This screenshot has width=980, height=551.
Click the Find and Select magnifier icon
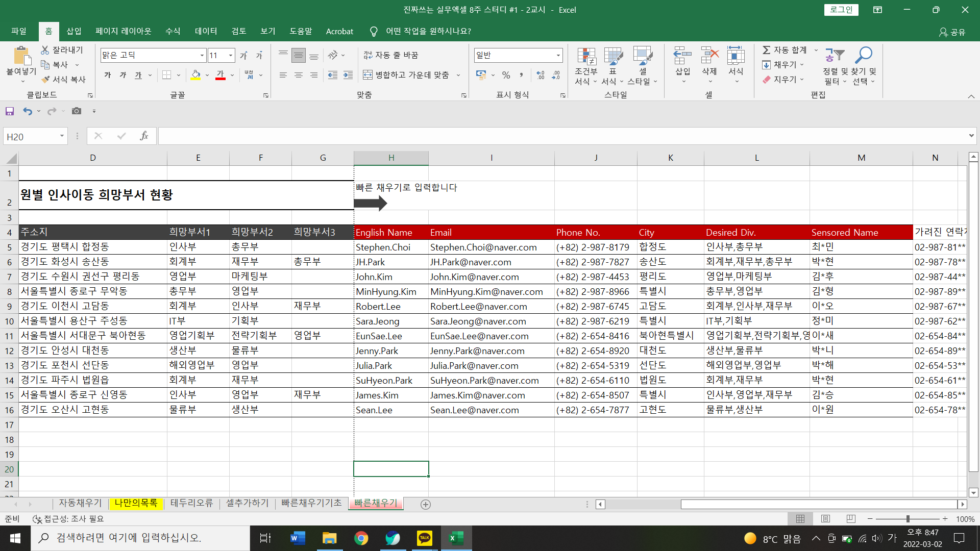[x=864, y=55]
